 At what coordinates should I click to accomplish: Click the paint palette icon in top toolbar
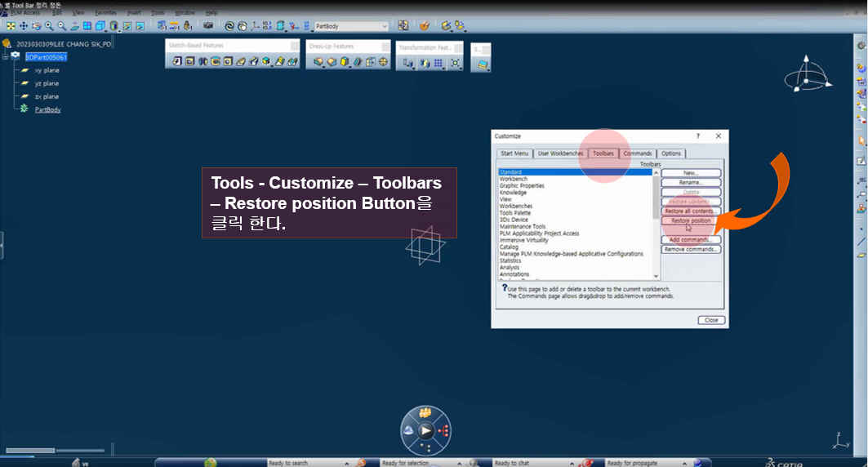[425, 25]
